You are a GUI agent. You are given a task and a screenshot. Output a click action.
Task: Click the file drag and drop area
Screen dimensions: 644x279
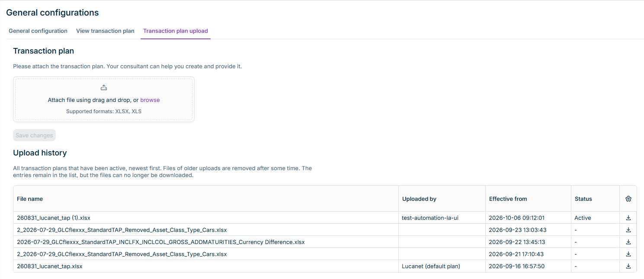(104, 99)
